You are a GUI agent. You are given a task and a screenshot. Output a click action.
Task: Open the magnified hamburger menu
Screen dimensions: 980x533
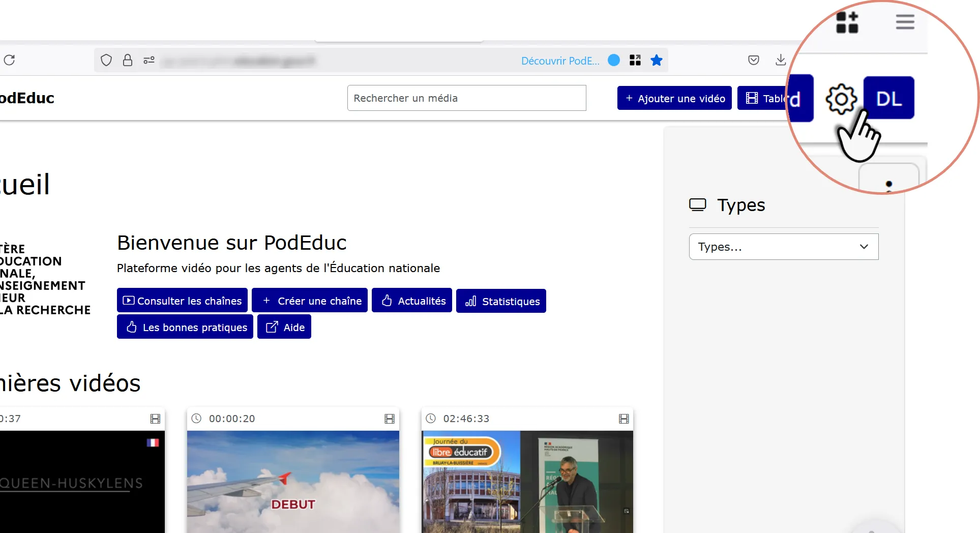click(905, 22)
